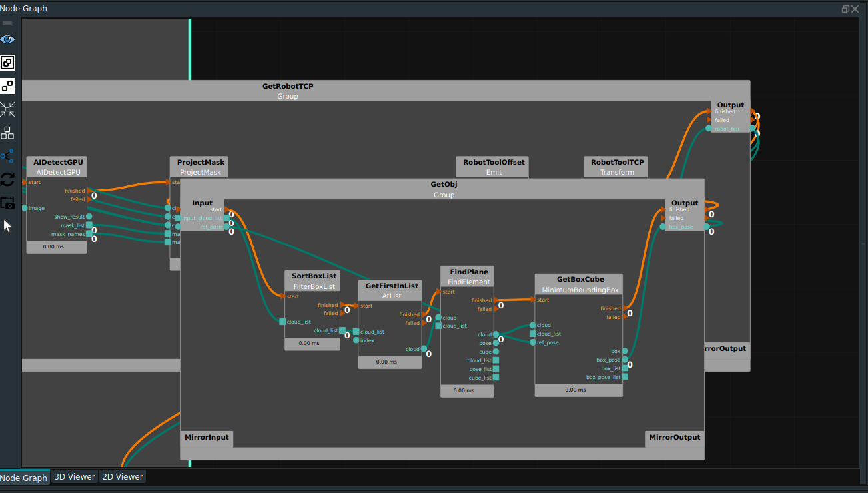Click the GetObj group title bar
Screen dimensions: 868x493
(x=444, y=189)
